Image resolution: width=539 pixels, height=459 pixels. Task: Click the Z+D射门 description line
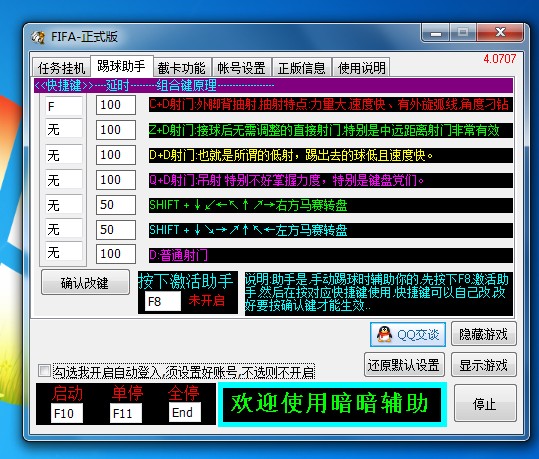click(x=331, y=130)
